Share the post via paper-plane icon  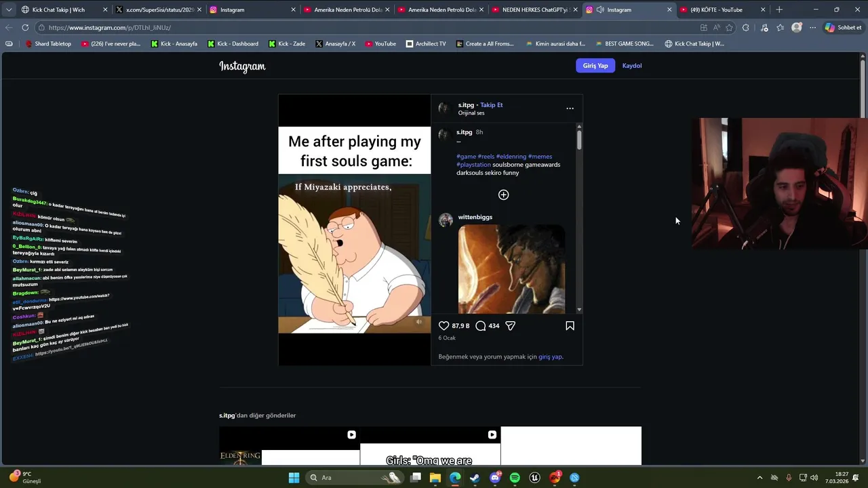tap(511, 326)
